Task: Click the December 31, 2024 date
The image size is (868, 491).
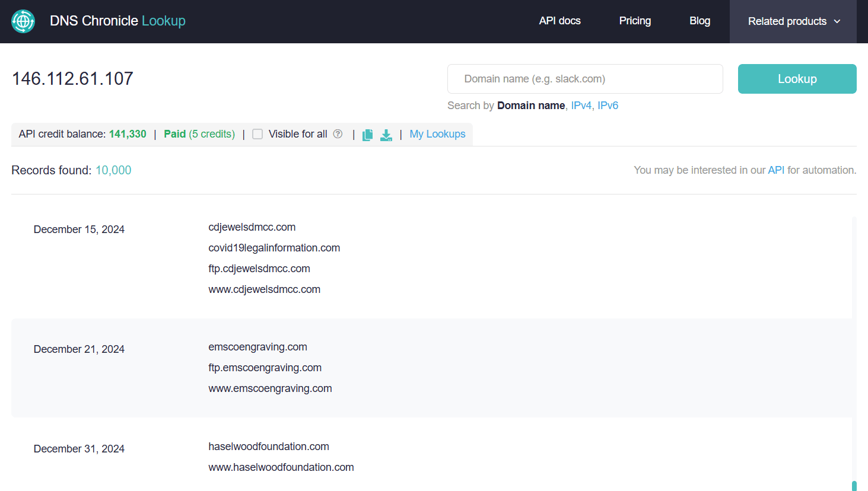Action: pos(79,449)
